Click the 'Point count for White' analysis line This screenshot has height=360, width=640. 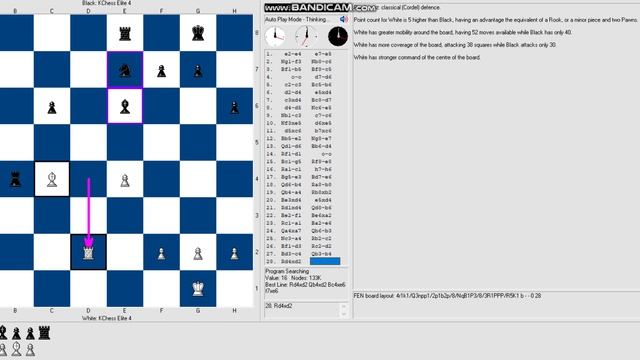[495, 20]
